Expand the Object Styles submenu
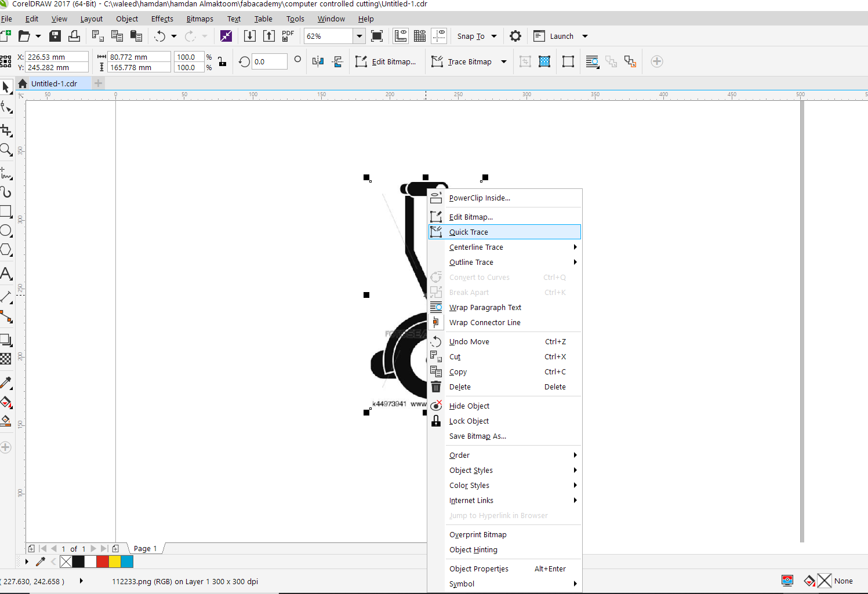 point(504,471)
